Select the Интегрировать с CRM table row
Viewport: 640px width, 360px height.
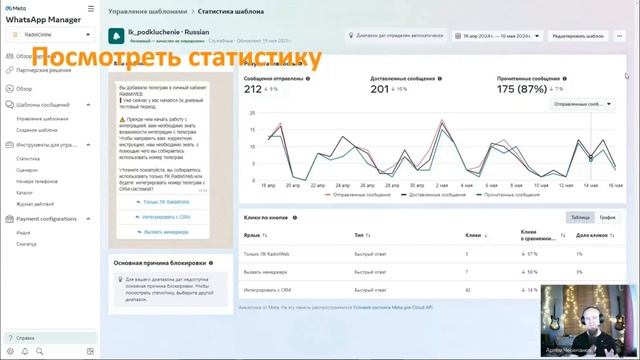pos(432,290)
